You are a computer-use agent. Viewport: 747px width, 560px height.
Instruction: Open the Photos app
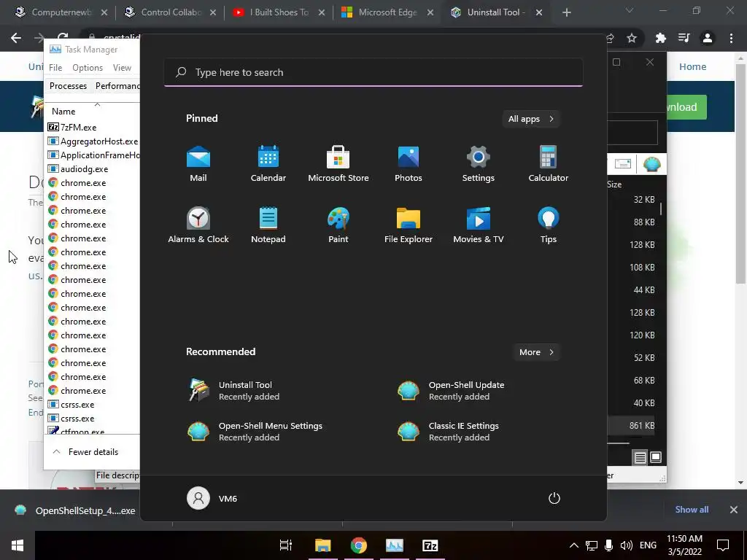409,164
